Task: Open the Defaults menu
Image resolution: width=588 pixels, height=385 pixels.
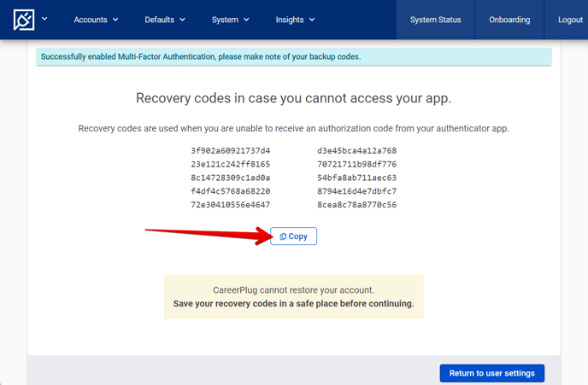Action: coord(165,20)
